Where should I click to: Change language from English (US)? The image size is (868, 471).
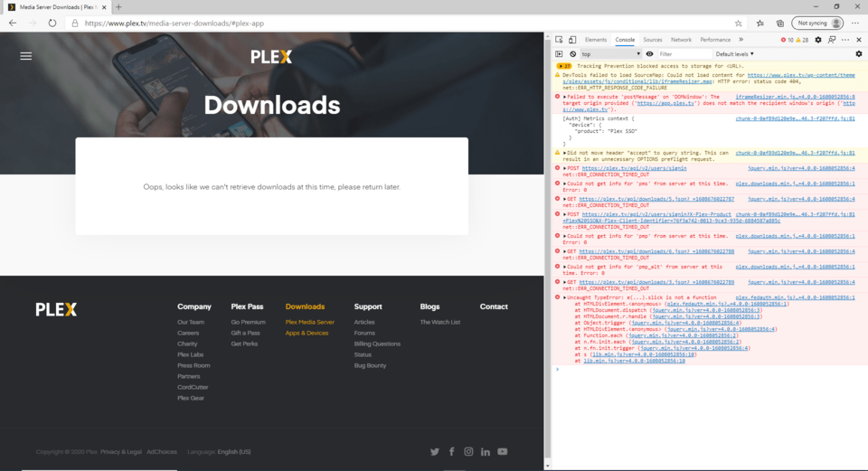[x=233, y=452]
